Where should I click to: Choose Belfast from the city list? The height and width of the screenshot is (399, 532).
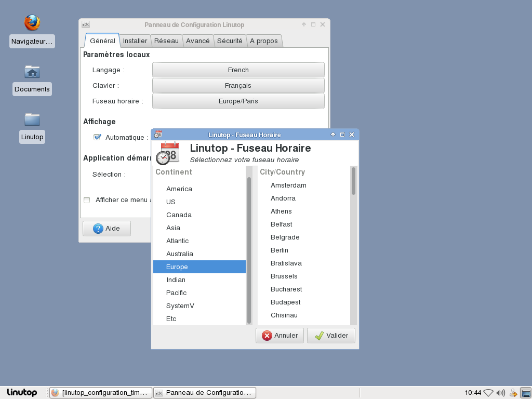coord(304,224)
